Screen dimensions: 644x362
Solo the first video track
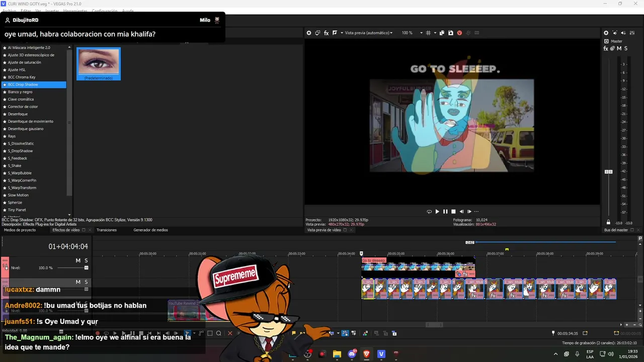click(86, 260)
